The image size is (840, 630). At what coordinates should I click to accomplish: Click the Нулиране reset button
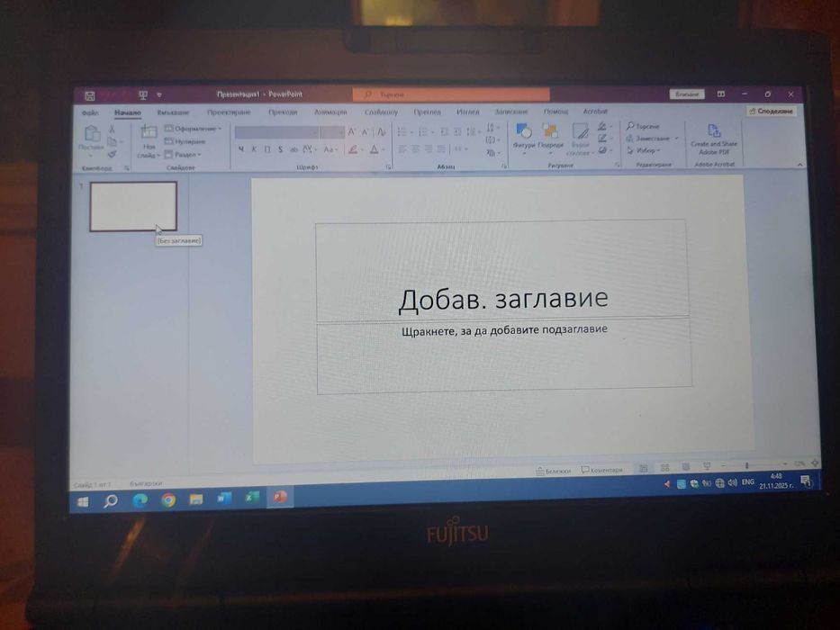(x=185, y=141)
